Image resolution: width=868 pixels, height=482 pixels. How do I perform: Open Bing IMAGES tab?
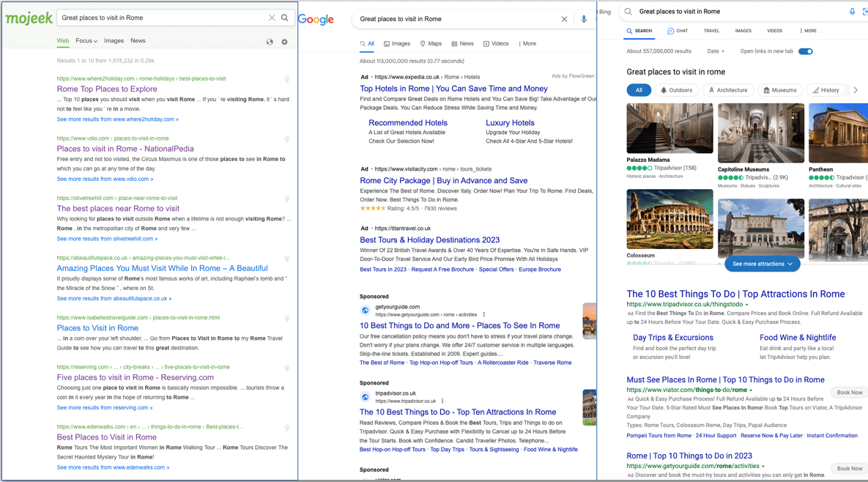click(743, 31)
